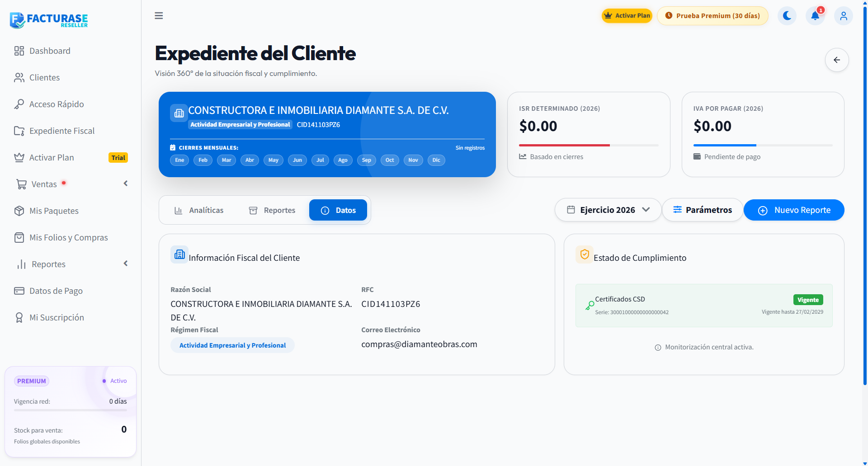
Task: Click Prueba Premium (30 días) badge
Action: tap(712, 16)
